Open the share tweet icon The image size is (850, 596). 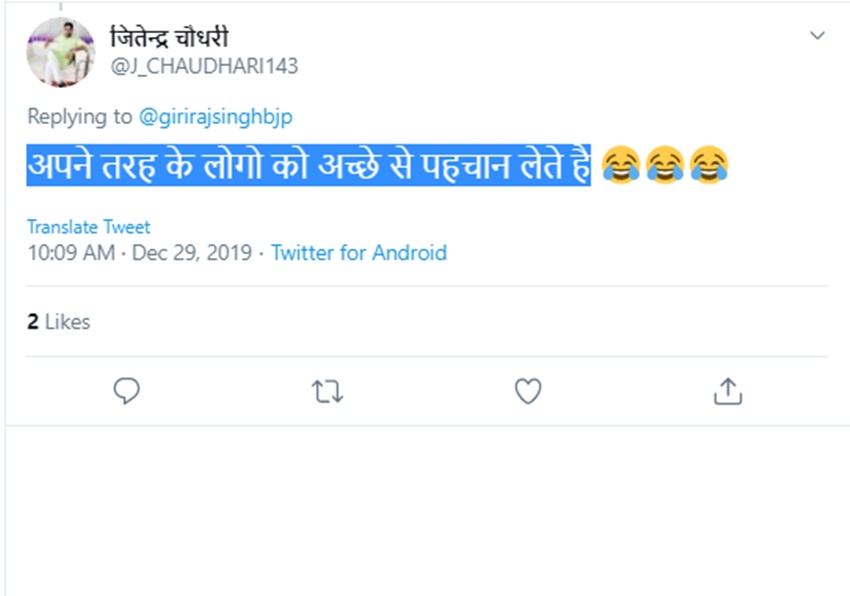click(x=728, y=391)
